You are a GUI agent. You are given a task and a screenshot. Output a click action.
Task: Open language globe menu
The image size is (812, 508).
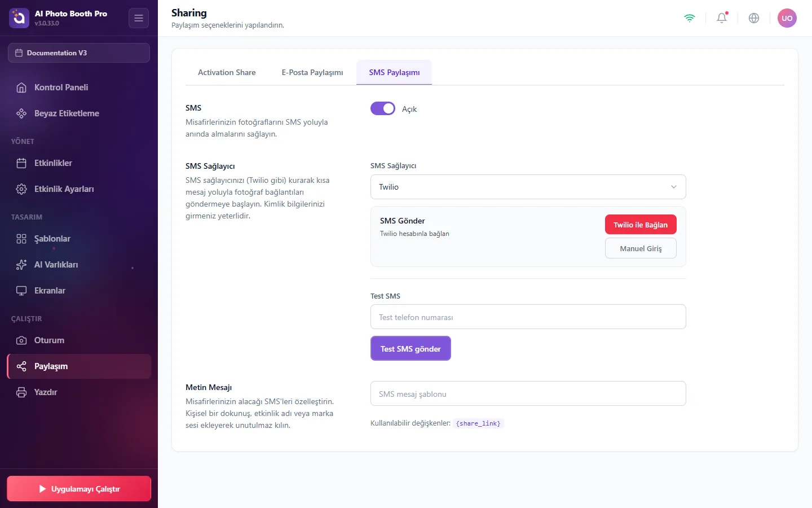point(754,18)
